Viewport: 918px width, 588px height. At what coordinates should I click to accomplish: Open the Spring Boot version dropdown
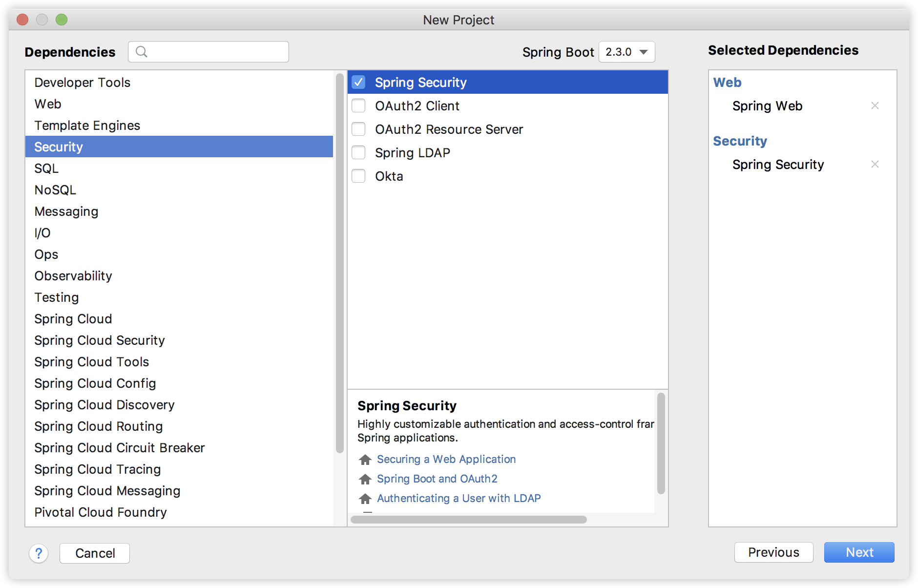tap(626, 52)
